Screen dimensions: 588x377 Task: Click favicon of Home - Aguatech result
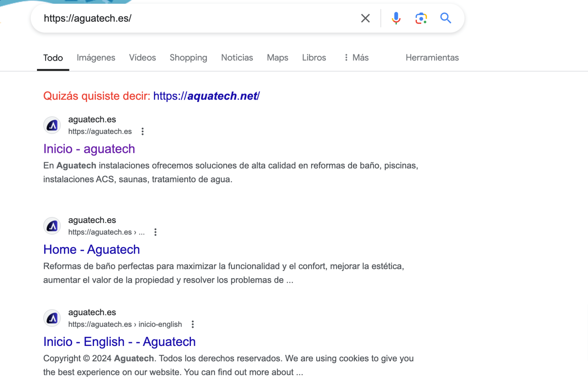tap(52, 226)
